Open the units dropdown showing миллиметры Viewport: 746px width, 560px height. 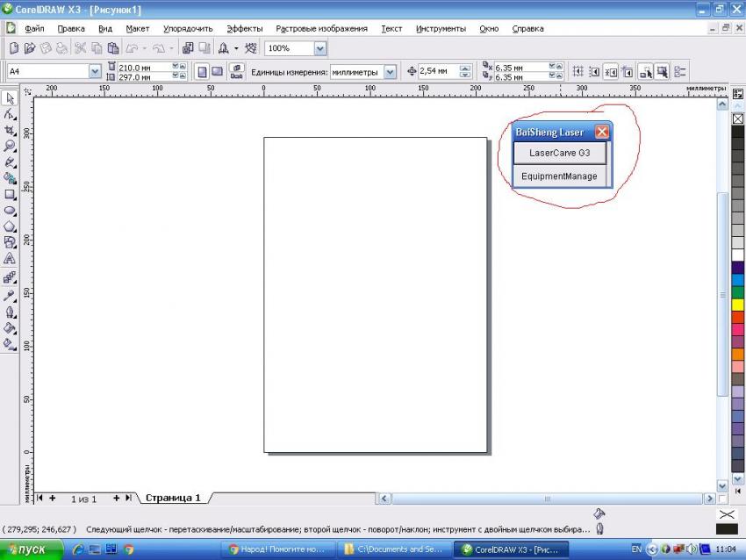click(390, 71)
